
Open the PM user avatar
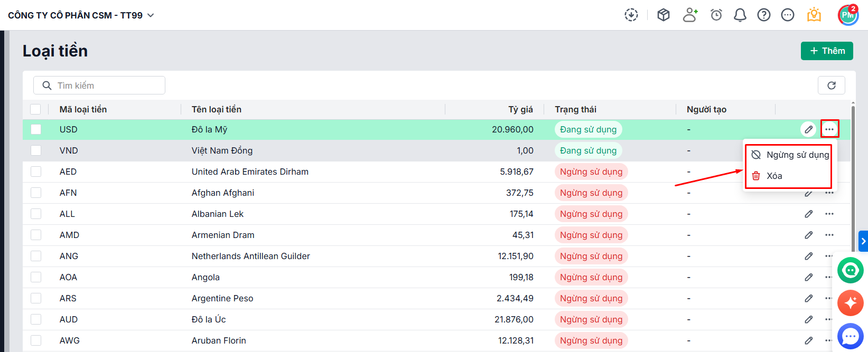click(848, 15)
